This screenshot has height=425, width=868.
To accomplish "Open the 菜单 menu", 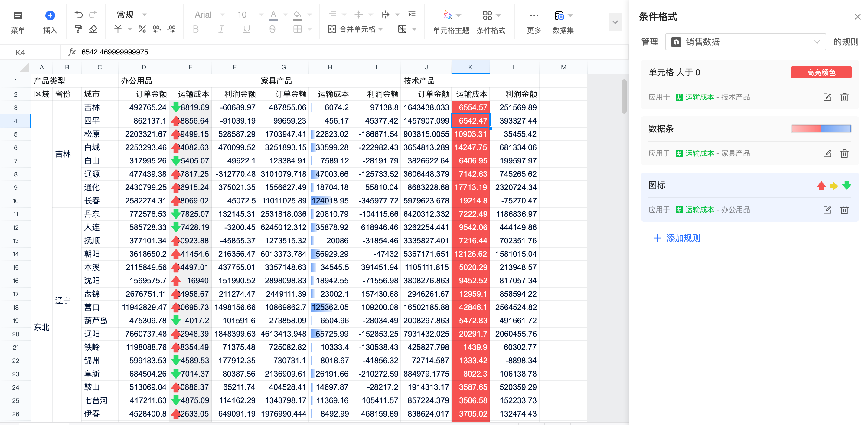I will click(18, 15).
